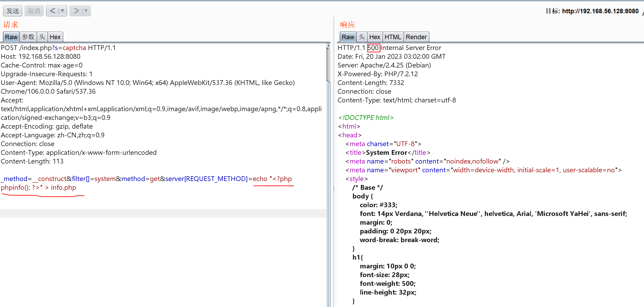The height and width of the screenshot is (307, 644).
Task: Click the info.php text in request body
Action: 63,188
